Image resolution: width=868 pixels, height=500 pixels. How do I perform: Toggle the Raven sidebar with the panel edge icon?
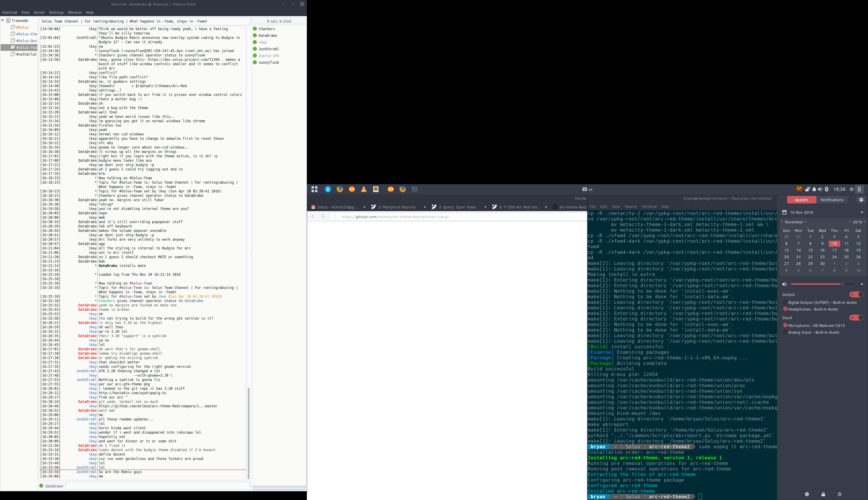pos(860,189)
